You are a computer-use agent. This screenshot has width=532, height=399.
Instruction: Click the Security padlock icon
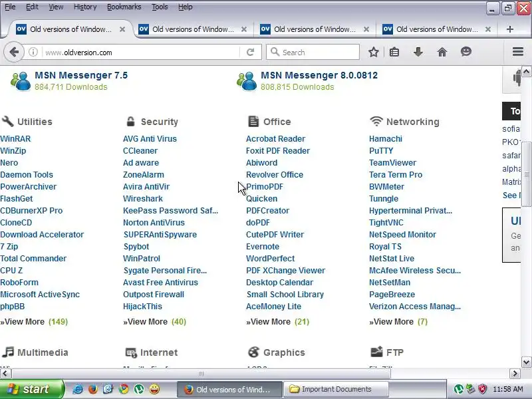tap(130, 121)
